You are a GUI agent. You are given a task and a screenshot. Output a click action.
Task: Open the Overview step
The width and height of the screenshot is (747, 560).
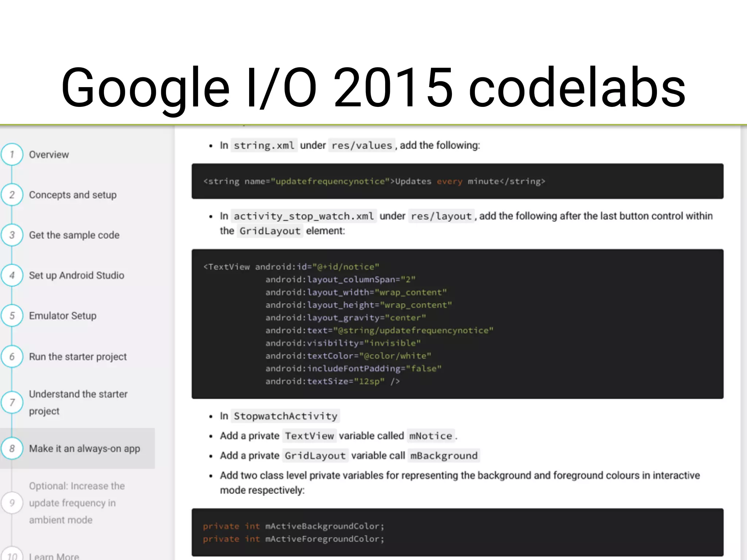tap(49, 155)
